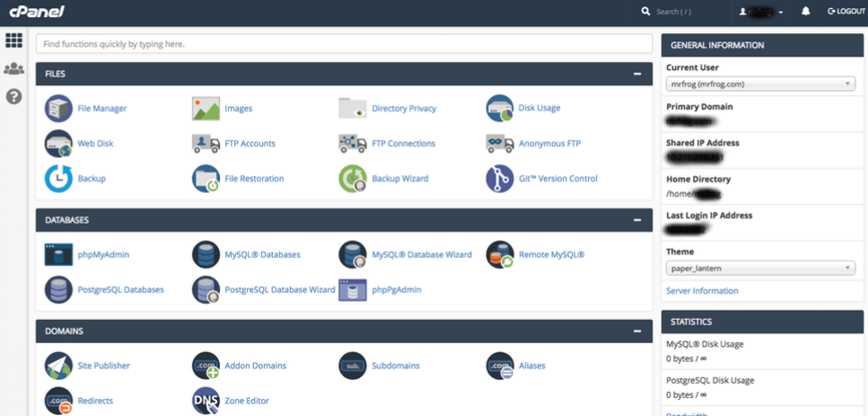Click the Shared IP Address label
868x416 pixels.
pos(703,143)
